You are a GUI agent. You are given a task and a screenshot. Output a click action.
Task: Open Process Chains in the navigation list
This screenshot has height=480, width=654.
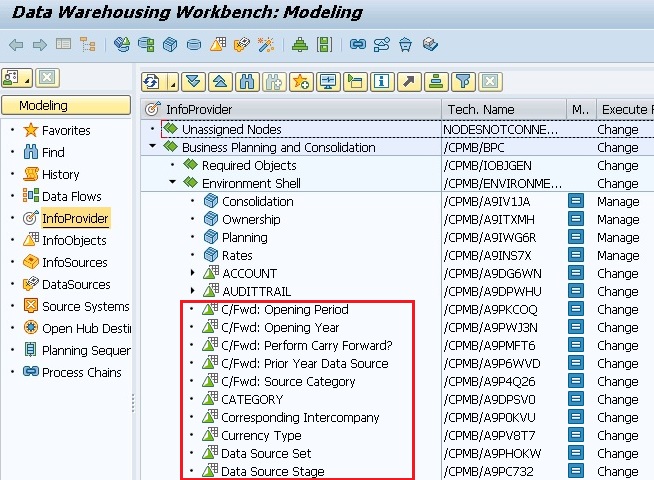coord(82,372)
